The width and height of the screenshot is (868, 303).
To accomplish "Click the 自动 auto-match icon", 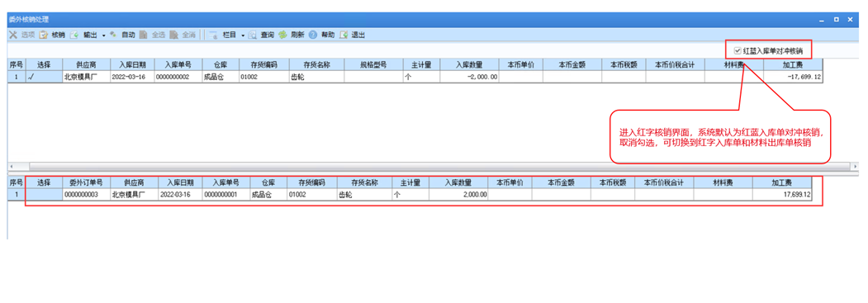I will tap(113, 35).
